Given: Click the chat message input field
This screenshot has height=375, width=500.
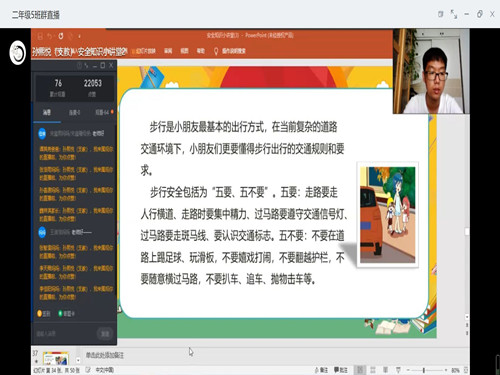Looking at the screenshot, I should coord(65,333).
